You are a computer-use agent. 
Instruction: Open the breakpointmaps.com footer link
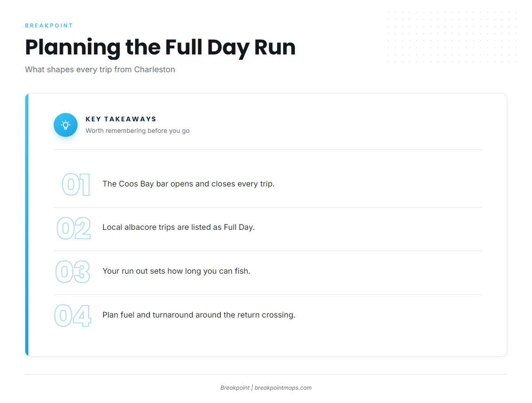(x=283, y=387)
